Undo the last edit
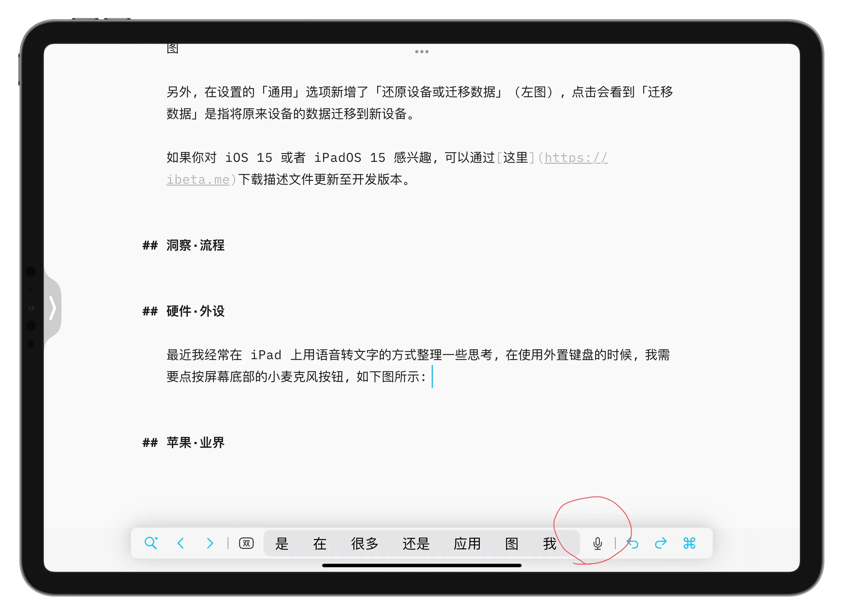Image resolution: width=844 pixels, height=616 pixels. [633, 543]
